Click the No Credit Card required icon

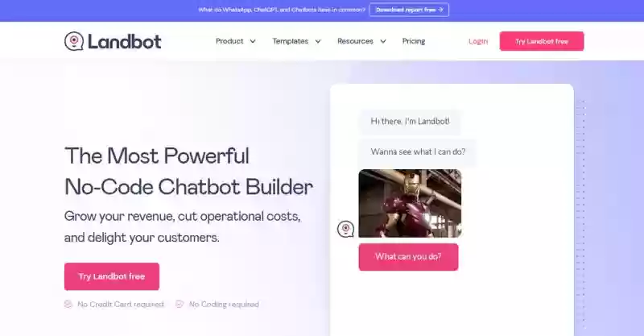(68, 304)
